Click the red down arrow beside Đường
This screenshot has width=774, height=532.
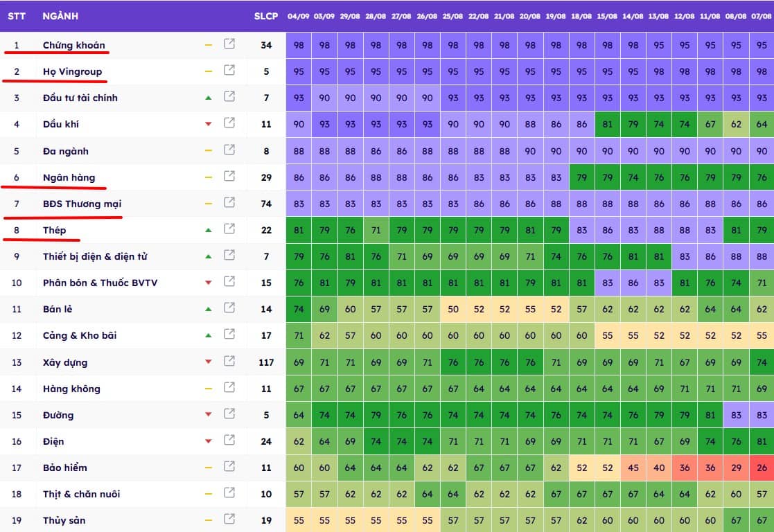(x=208, y=415)
